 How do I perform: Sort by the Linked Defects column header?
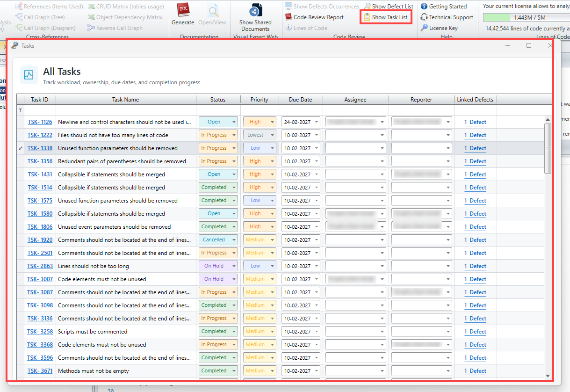pos(475,100)
